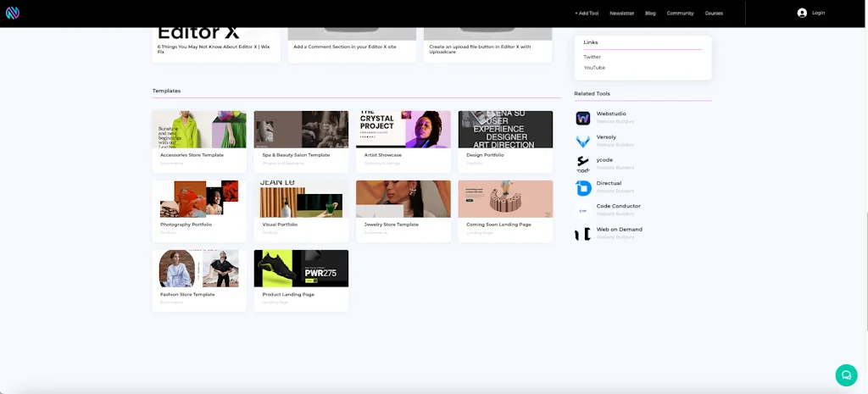Screen dimensions: 868x394
Task: Select the Product Landing Page thumbnail
Action: [301, 269]
